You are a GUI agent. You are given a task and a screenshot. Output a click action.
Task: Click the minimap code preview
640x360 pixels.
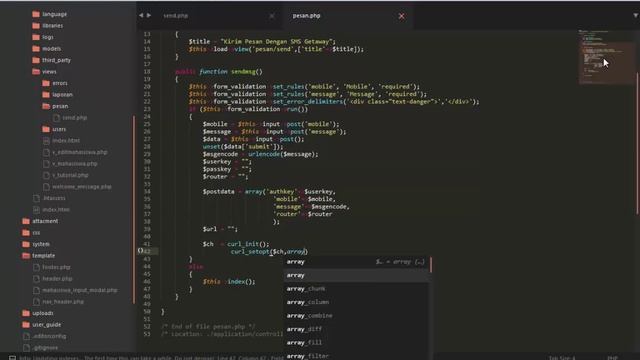(607, 57)
